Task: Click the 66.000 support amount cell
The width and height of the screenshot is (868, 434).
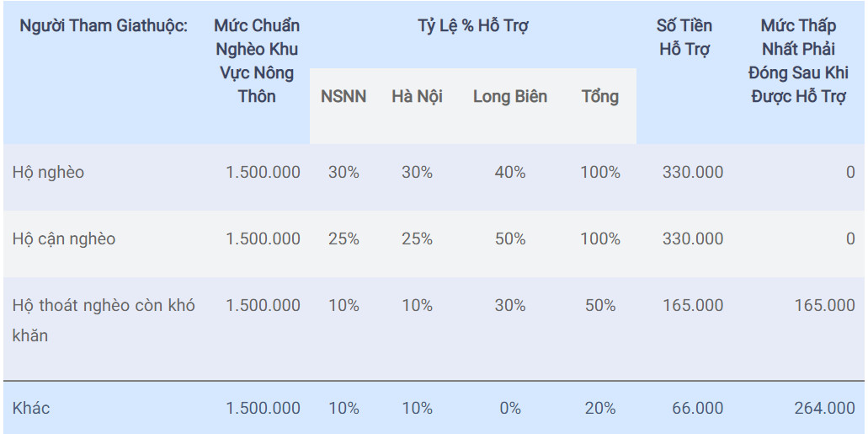Action: click(x=697, y=408)
